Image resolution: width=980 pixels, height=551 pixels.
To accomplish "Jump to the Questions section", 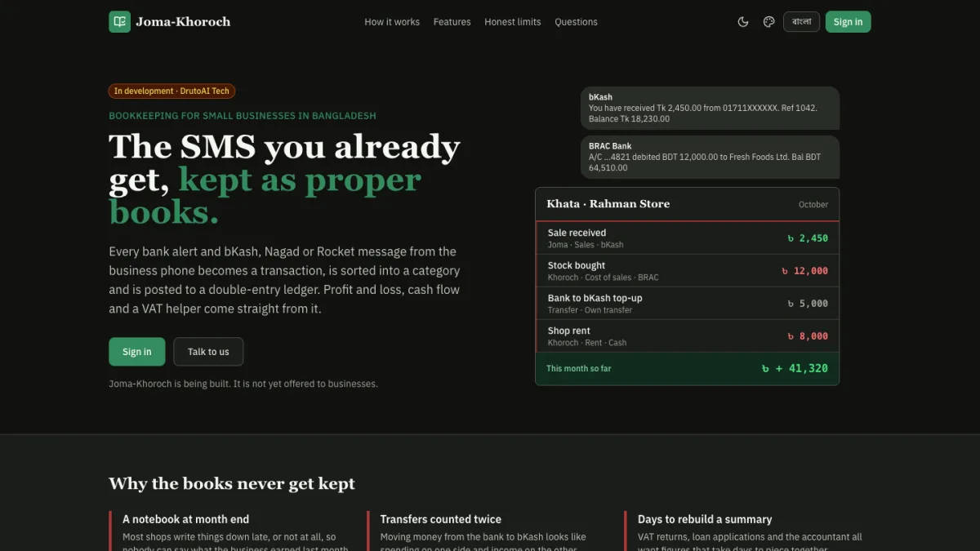I will 576,22.
